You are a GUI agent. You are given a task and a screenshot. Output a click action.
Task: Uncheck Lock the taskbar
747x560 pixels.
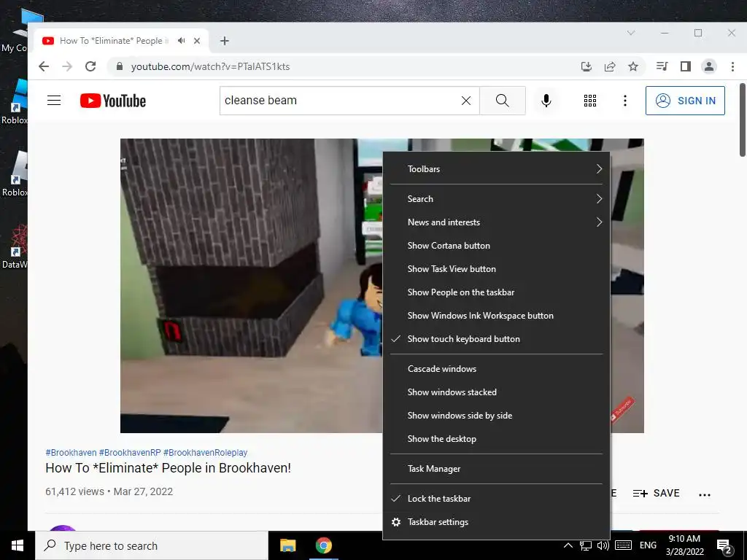[x=496, y=499]
